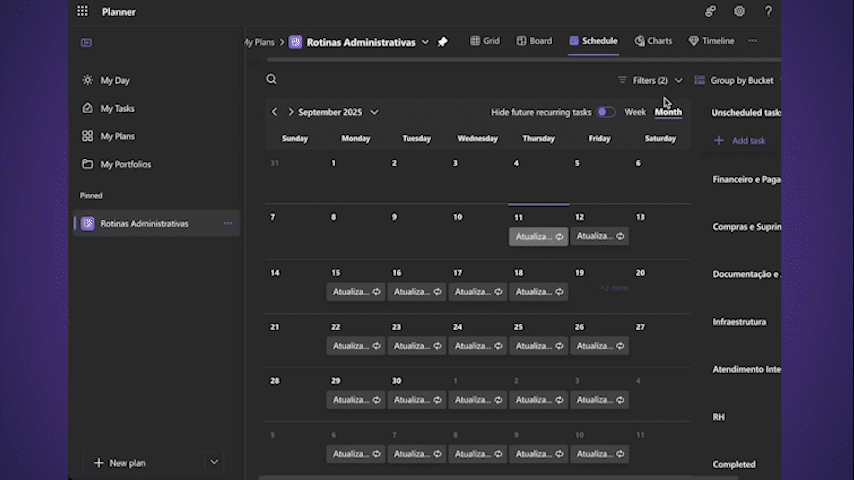The width and height of the screenshot is (854, 480).
Task: Click the New plan button
Action: point(120,463)
